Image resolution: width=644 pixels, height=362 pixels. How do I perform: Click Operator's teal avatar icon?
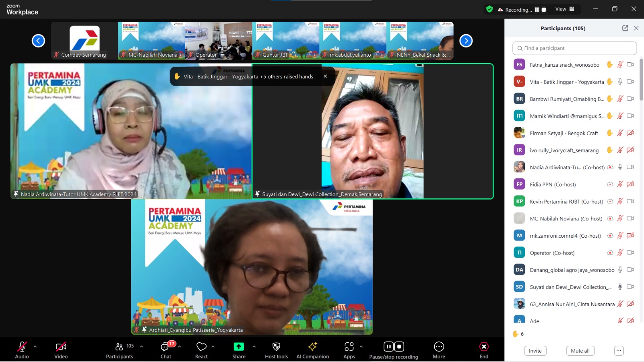point(519,253)
